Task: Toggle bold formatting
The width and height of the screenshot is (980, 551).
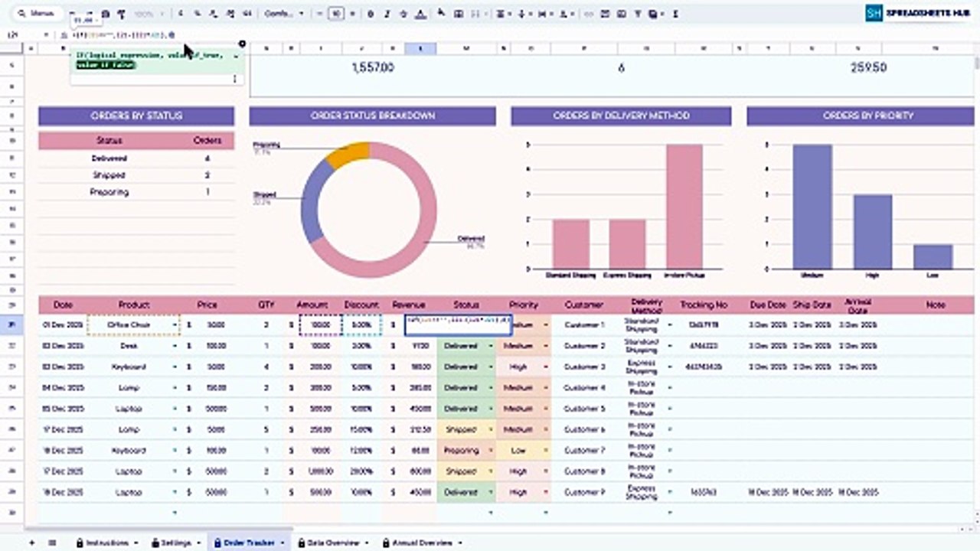Action: (371, 14)
